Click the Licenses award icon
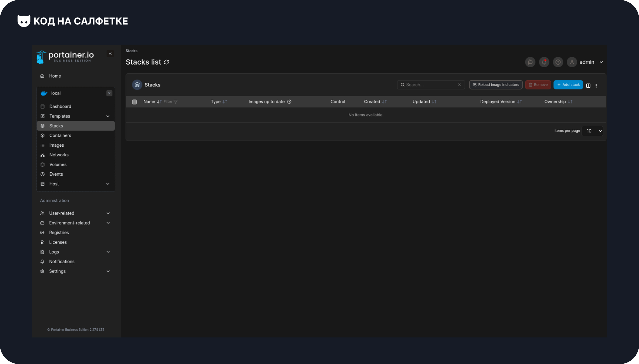The height and width of the screenshot is (364, 639). [42, 242]
